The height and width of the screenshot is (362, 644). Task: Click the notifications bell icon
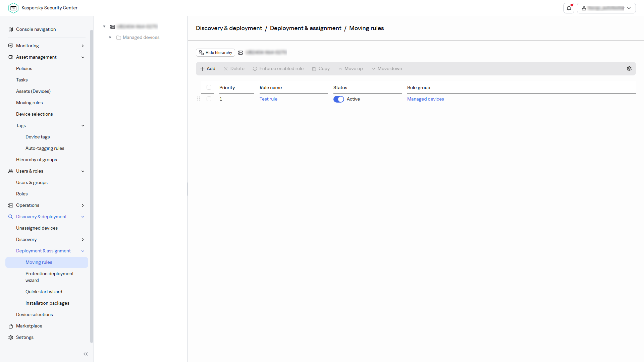[x=569, y=8]
